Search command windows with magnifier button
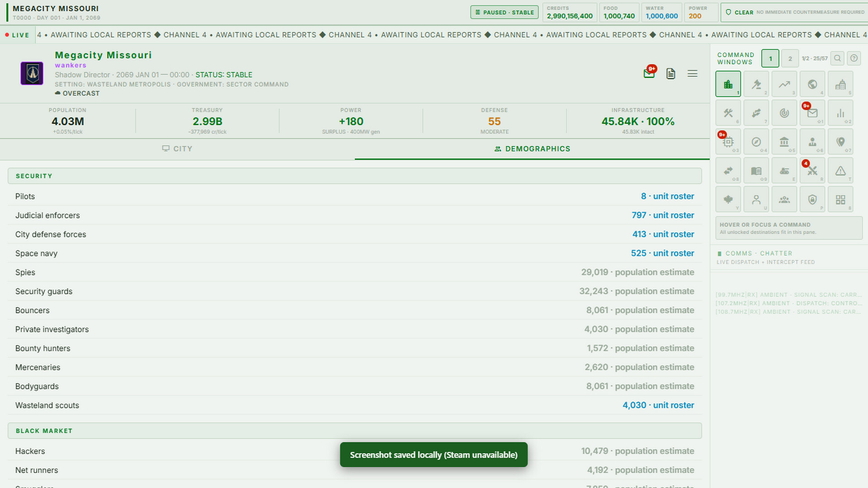868x488 pixels. coord(837,58)
